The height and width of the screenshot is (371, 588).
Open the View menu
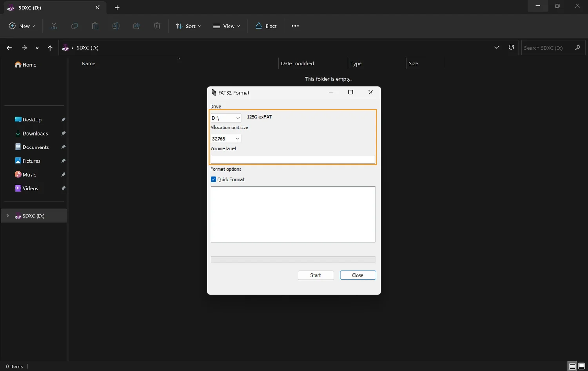pos(226,26)
